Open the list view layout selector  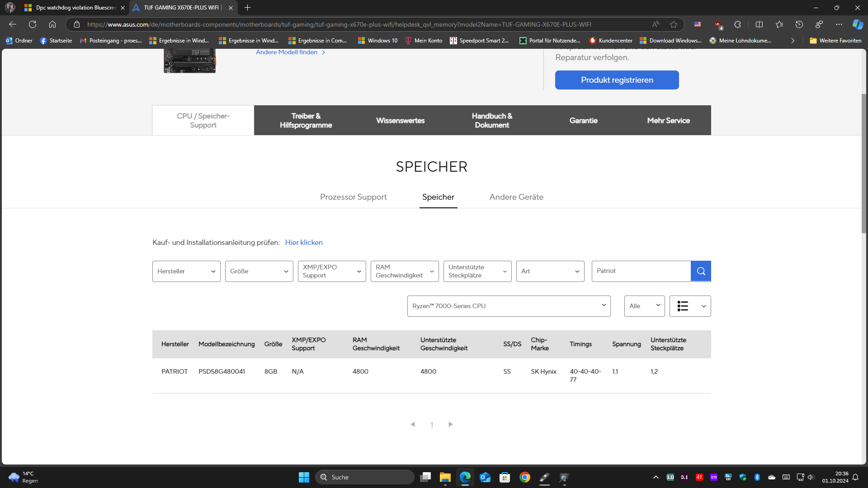tap(690, 306)
